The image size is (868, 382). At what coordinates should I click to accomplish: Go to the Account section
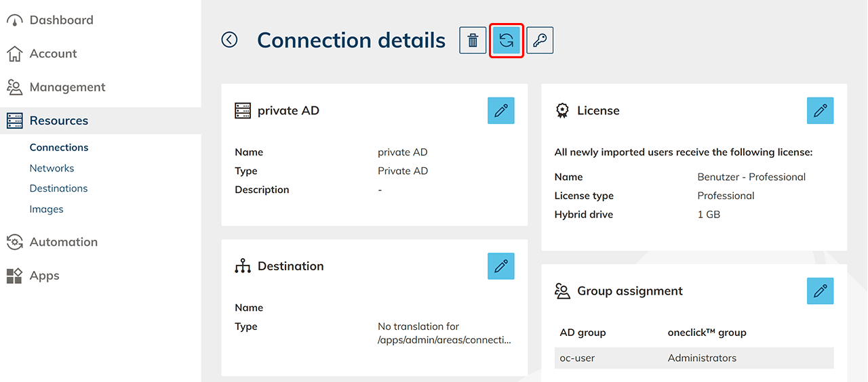click(x=53, y=54)
